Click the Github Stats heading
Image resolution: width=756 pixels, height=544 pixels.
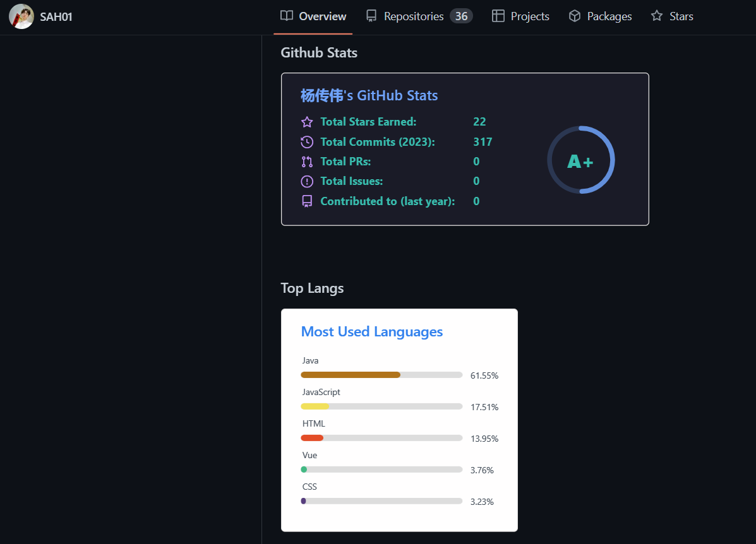coord(319,52)
